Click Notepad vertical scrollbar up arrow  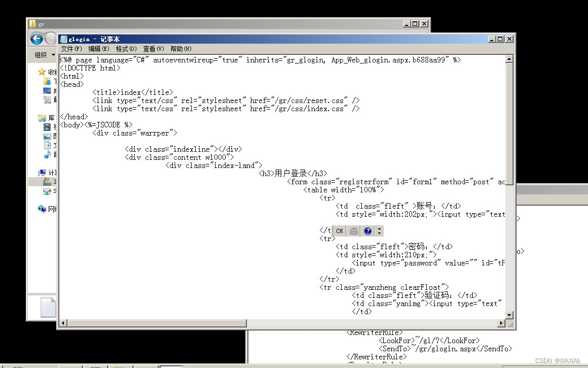click(509, 59)
